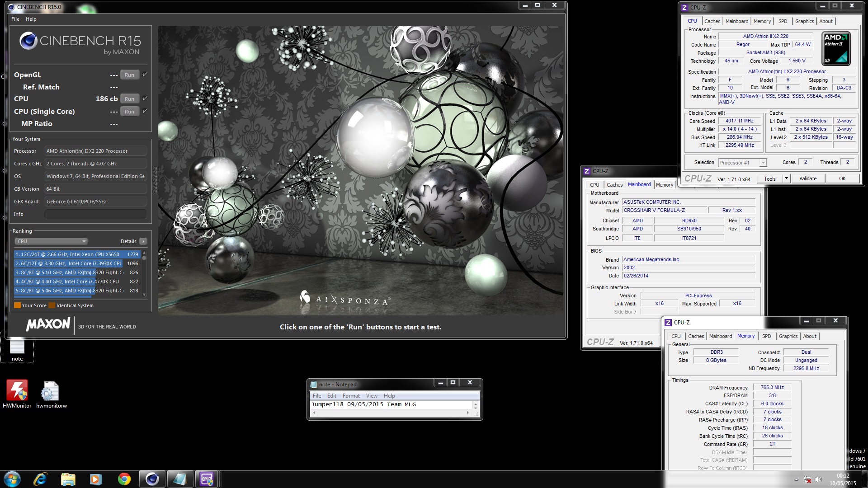This screenshot has height=488, width=868.
Task: Click the Your Score orange swatch
Action: 17,305
